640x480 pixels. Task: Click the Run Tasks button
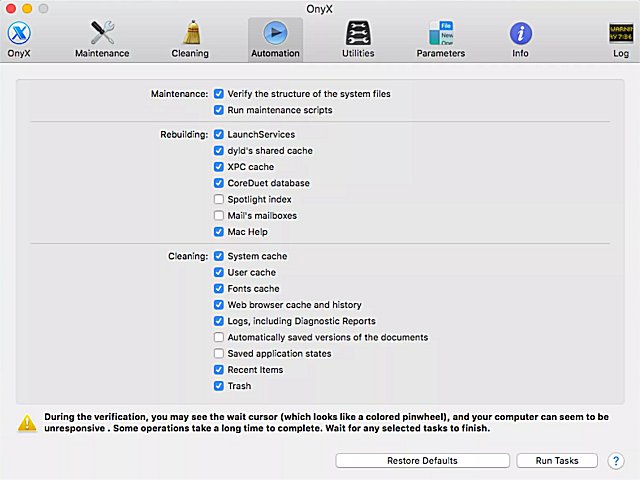click(x=557, y=461)
